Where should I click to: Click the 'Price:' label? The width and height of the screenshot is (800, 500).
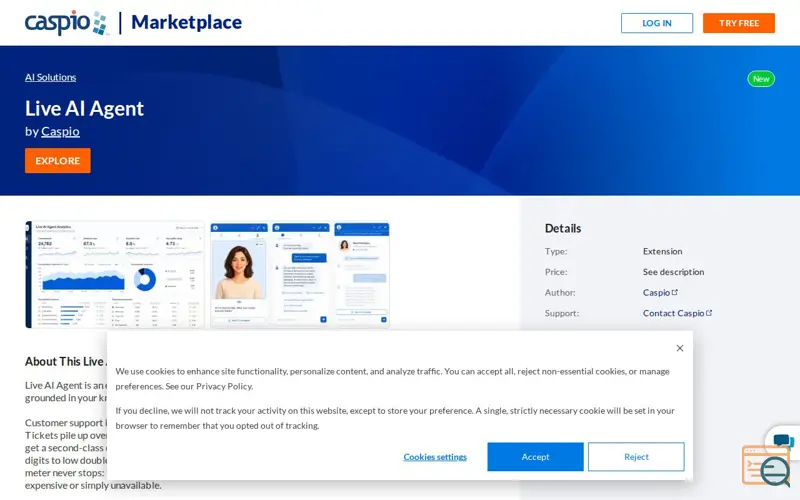[x=556, y=272]
